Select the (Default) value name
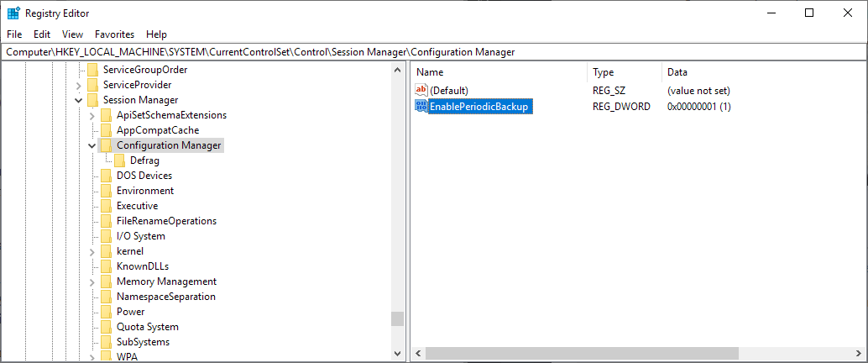The height and width of the screenshot is (363, 868). (x=449, y=91)
